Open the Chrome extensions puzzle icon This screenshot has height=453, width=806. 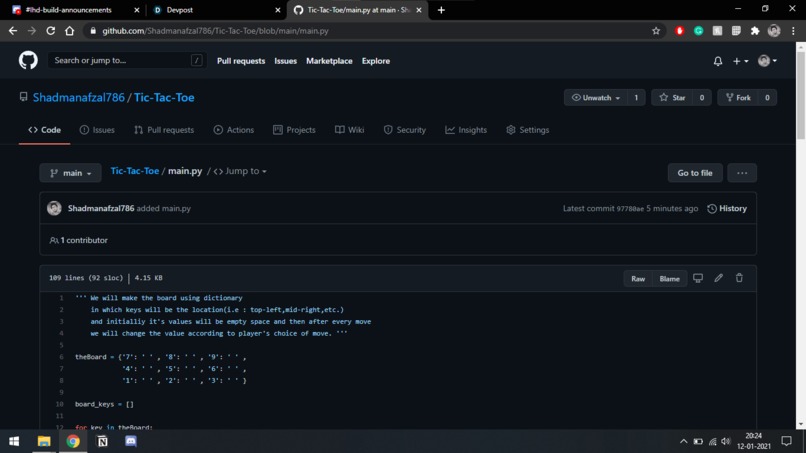[x=755, y=31]
